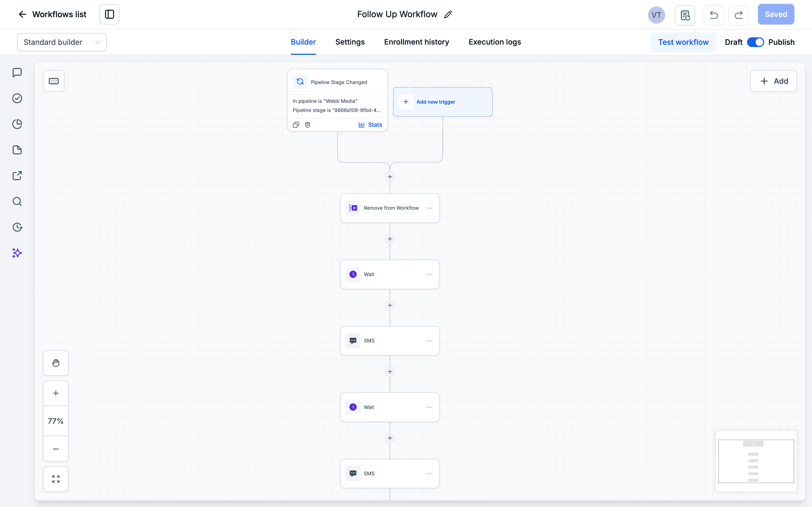Click Test workflow button
This screenshot has width=812, height=507.
point(683,42)
